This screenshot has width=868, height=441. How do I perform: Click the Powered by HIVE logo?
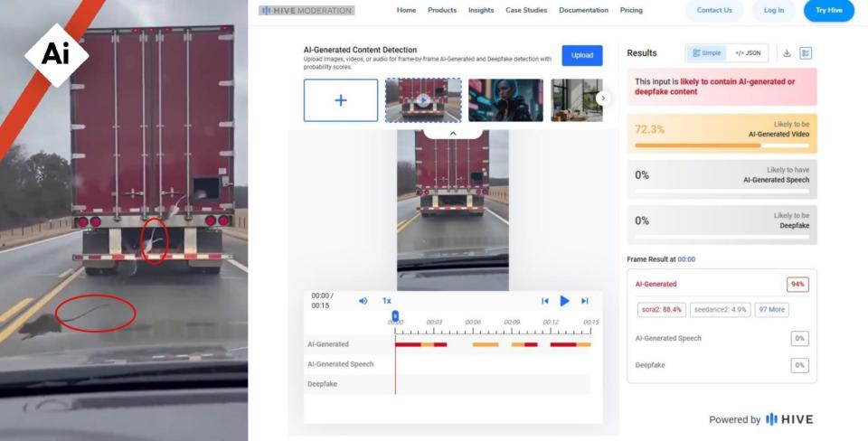pos(761,419)
